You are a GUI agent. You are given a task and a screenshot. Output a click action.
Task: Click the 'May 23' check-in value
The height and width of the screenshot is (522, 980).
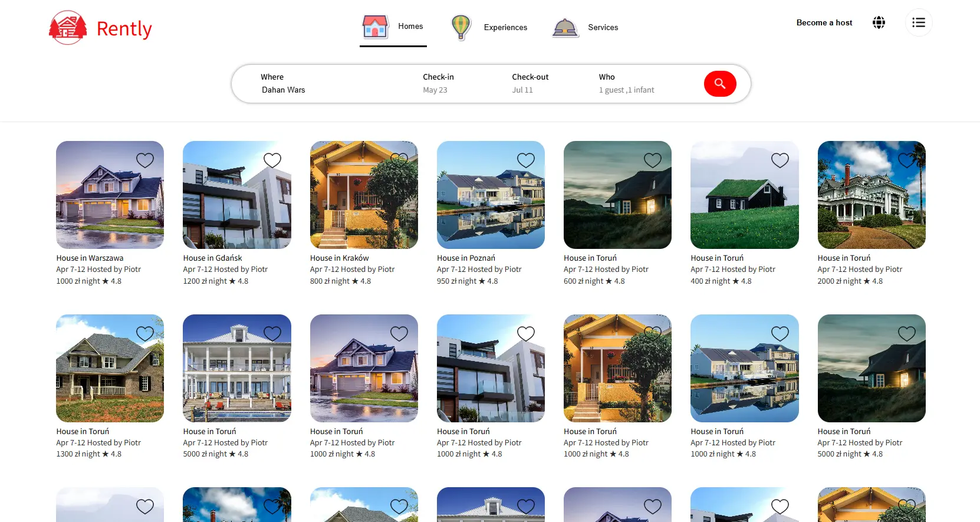point(435,90)
